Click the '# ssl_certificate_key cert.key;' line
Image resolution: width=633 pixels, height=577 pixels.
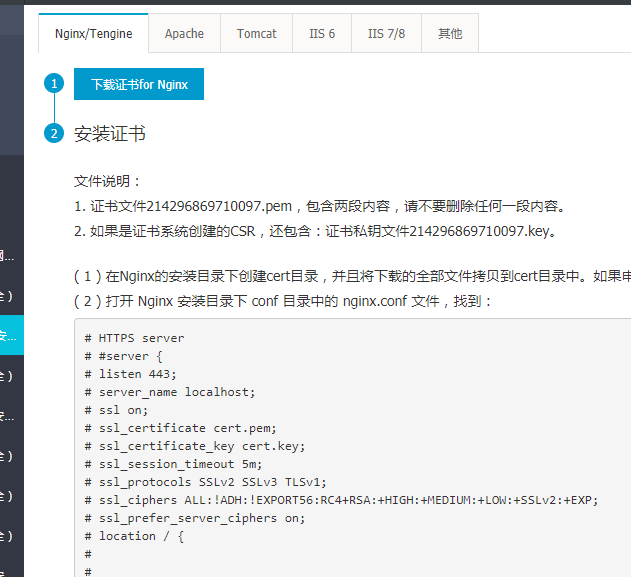point(195,446)
